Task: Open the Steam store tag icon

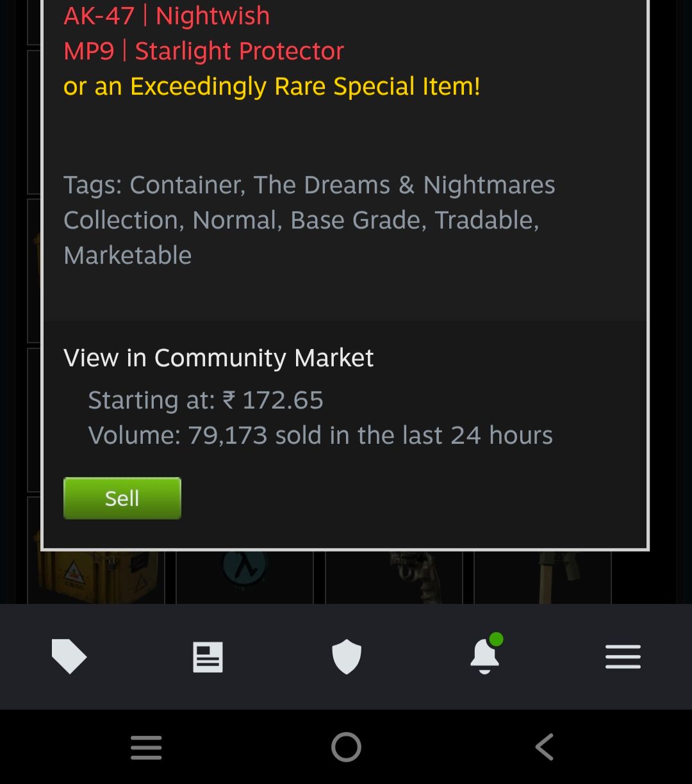Action: tap(69, 657)
